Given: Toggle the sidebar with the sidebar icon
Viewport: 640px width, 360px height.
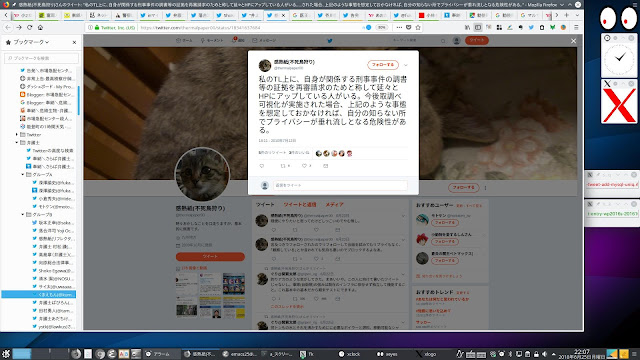Looking at the screenshot, I should 478,27.
